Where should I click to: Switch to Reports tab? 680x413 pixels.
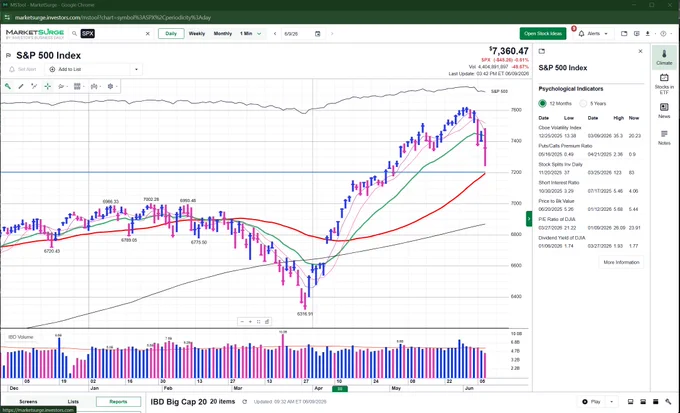[118, 402]
